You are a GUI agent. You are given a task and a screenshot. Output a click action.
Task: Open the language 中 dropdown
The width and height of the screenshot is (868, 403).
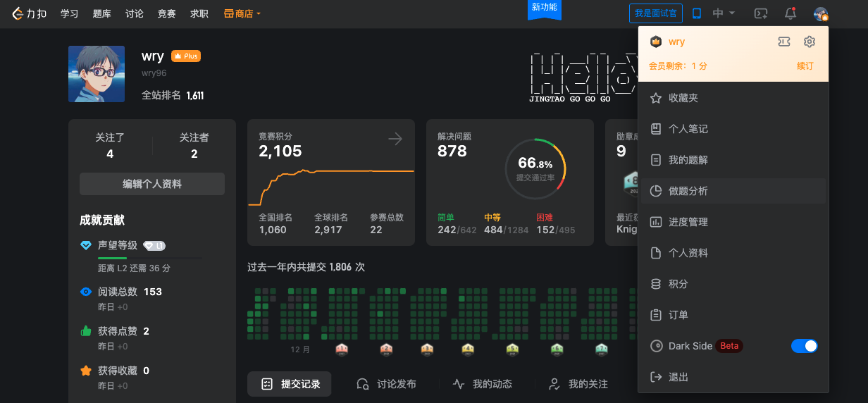(724, 13)
